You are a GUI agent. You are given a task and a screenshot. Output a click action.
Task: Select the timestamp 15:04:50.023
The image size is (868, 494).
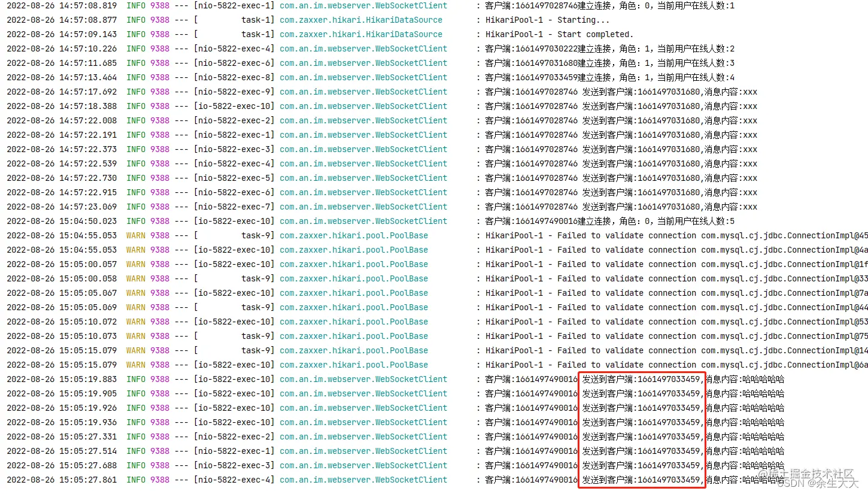click(x=88, y=221)
